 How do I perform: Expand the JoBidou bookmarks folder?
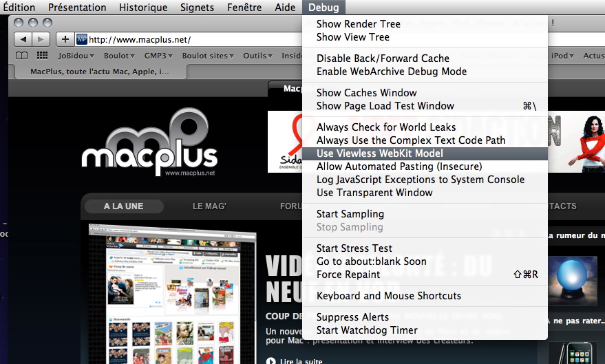point(76,56)
